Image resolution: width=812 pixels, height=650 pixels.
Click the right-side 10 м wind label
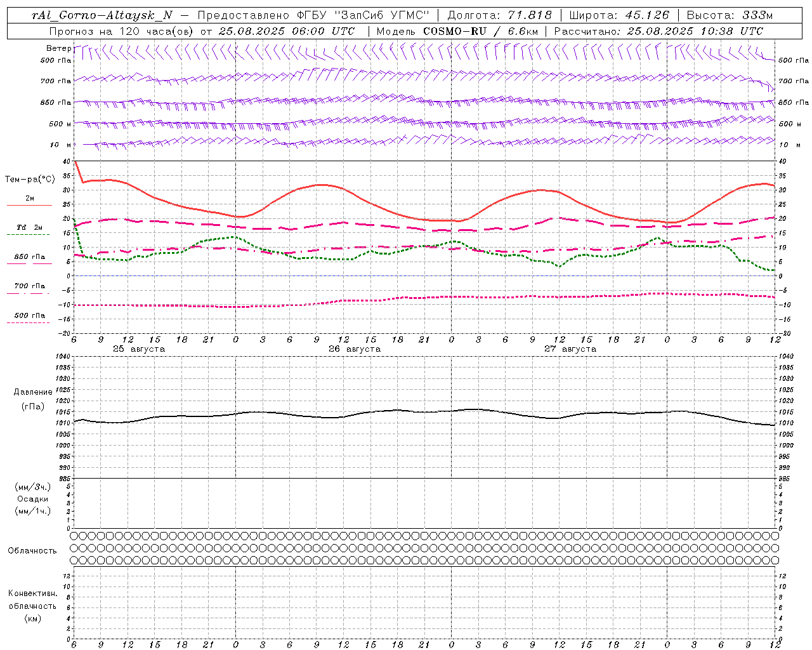[790, 145]
